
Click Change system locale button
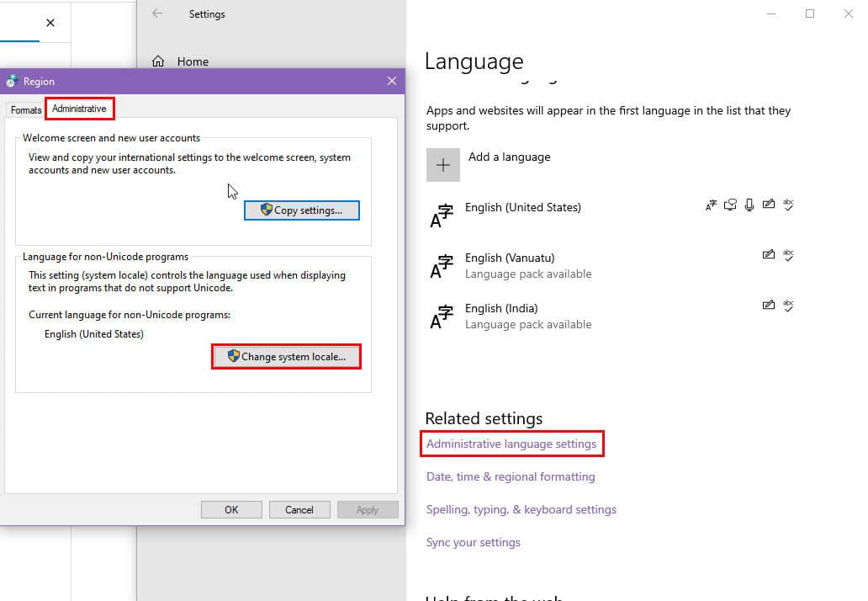286,357
